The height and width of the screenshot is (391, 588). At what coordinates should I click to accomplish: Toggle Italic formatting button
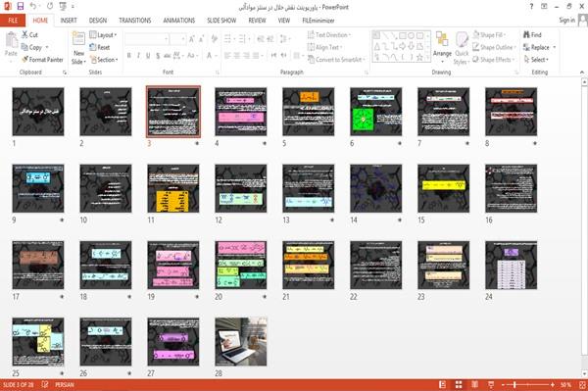(138, 56)
